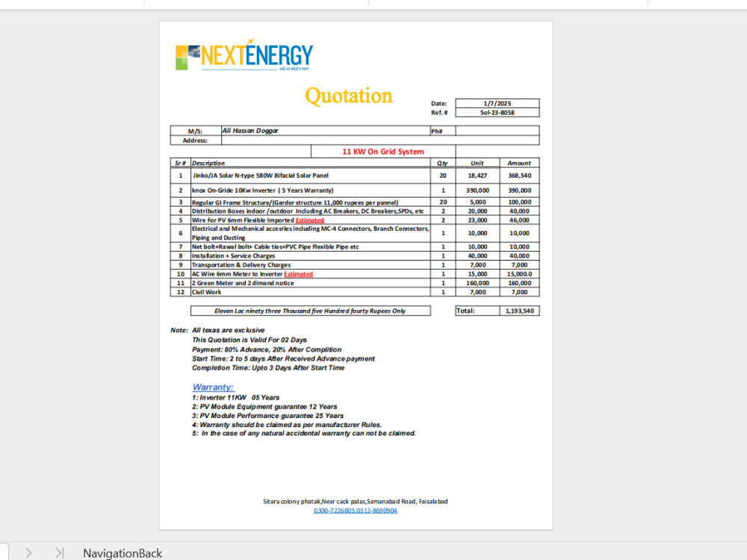Select Installation + Service Charges row text
This screenshot has height=560, width=747.
click(233, 255)
